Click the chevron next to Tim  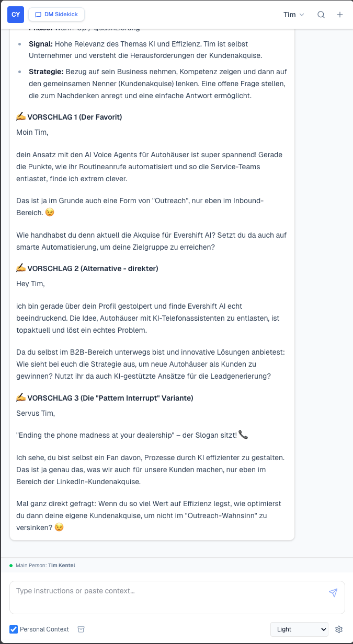(302, 15)
